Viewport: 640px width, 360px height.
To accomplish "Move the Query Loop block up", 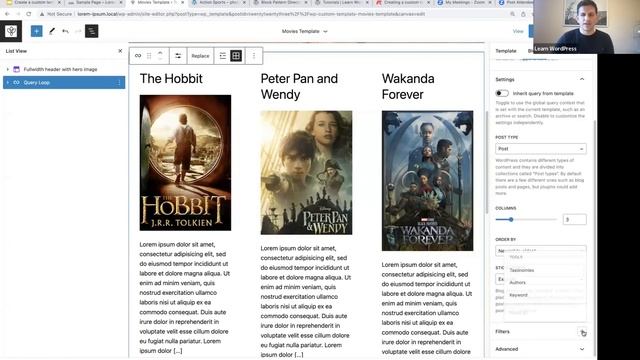I will coord(160,53).
